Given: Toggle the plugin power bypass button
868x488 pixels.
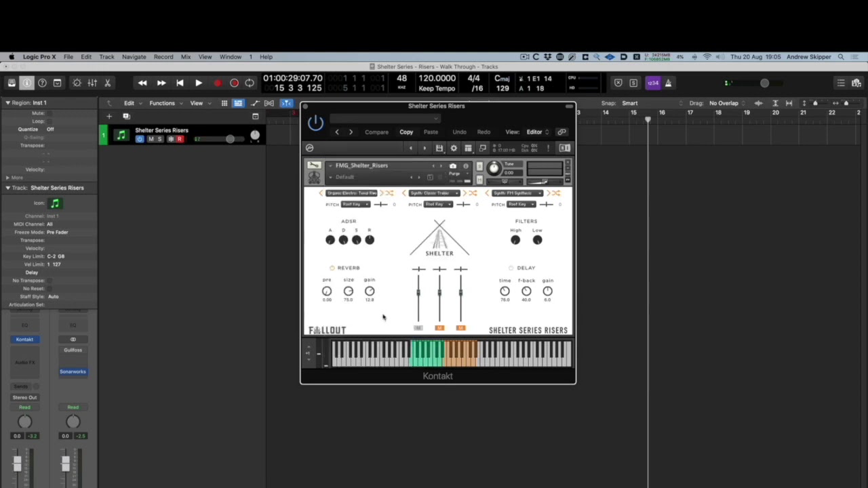Looking at the screenshot, I should [x=315, y=123].
